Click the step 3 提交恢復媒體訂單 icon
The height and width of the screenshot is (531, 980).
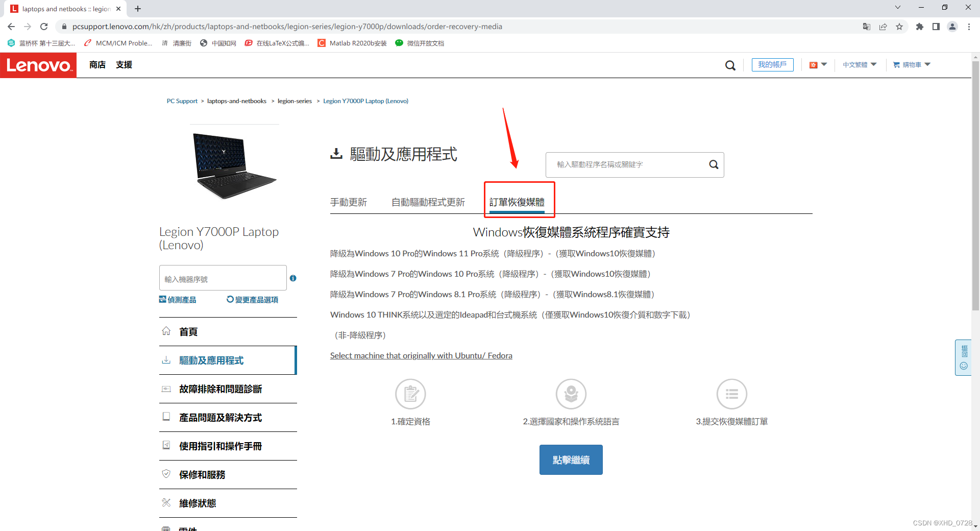pos(732,394)
